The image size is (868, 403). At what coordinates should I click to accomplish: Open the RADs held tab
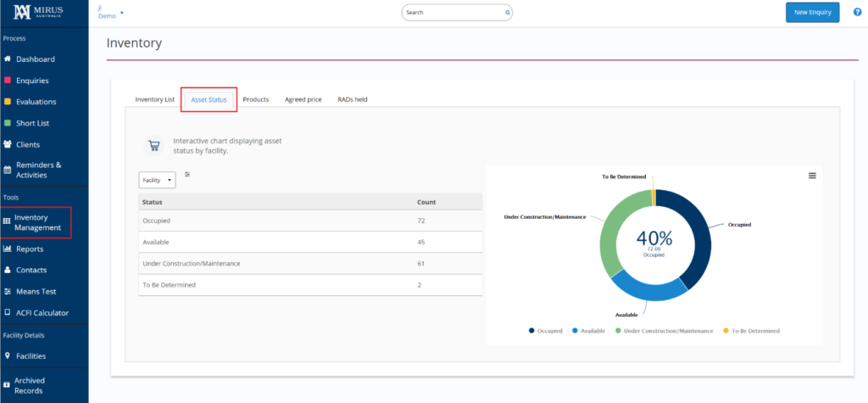[353, 100]
